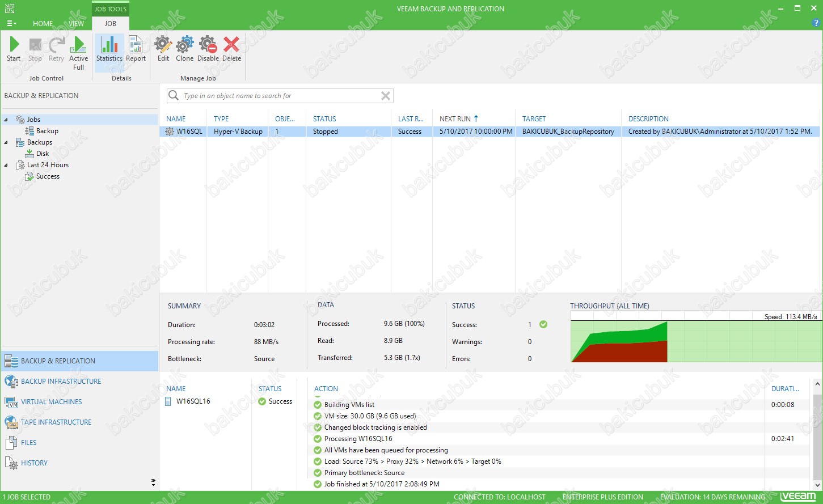This screenshot has width=823, height=504.
Task: Select 'Primary bottleneck: Source' entry
Action: click(x=364, y=473)
